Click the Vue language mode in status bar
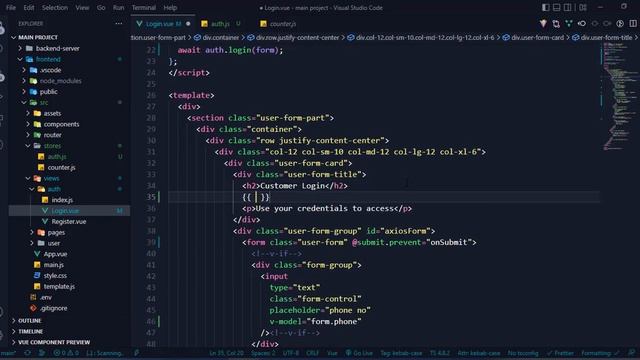The height and width of the screenshot is (360, 640). pyautogui.click(x=332, y=353)
